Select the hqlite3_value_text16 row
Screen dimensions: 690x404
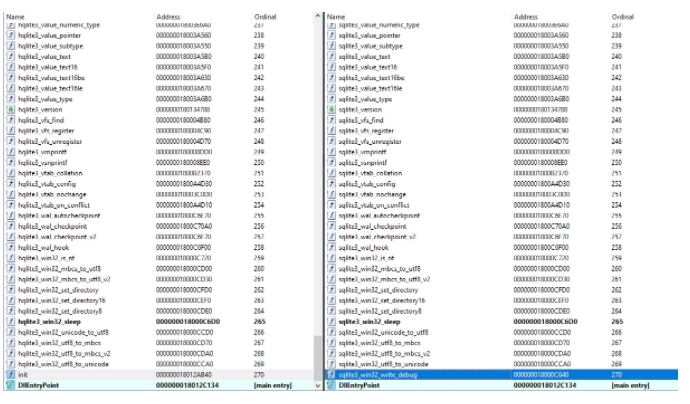click(158, 67)
